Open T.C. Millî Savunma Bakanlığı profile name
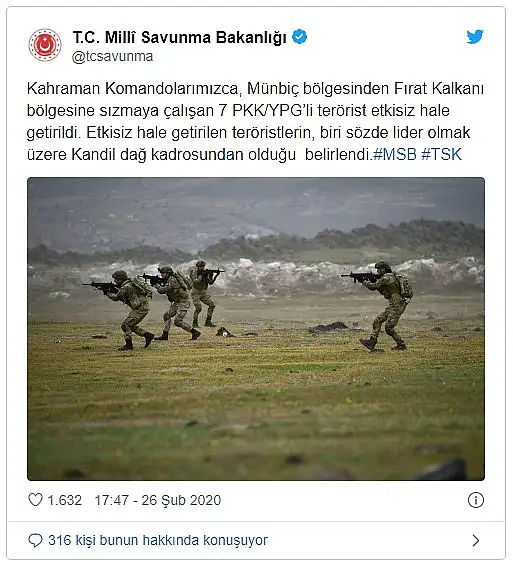513x572 pixels. coord(180,37)
